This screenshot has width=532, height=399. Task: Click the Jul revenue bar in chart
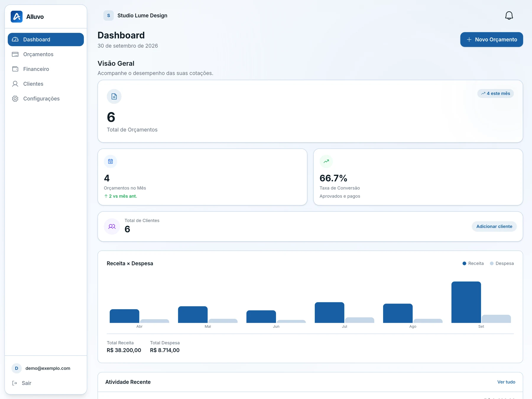coord(330,312)
